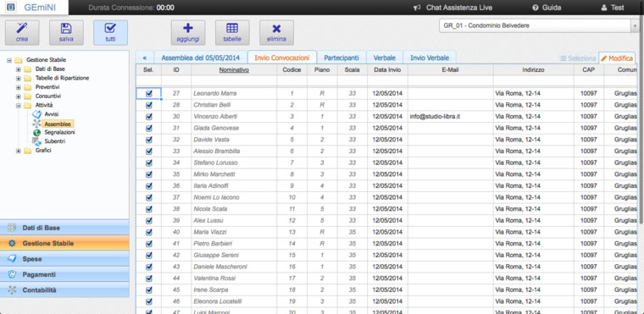The width and height of the screenshot is (644, 314).
Task: Click the tutti checkmark button
Action: [x=110, y=33]
